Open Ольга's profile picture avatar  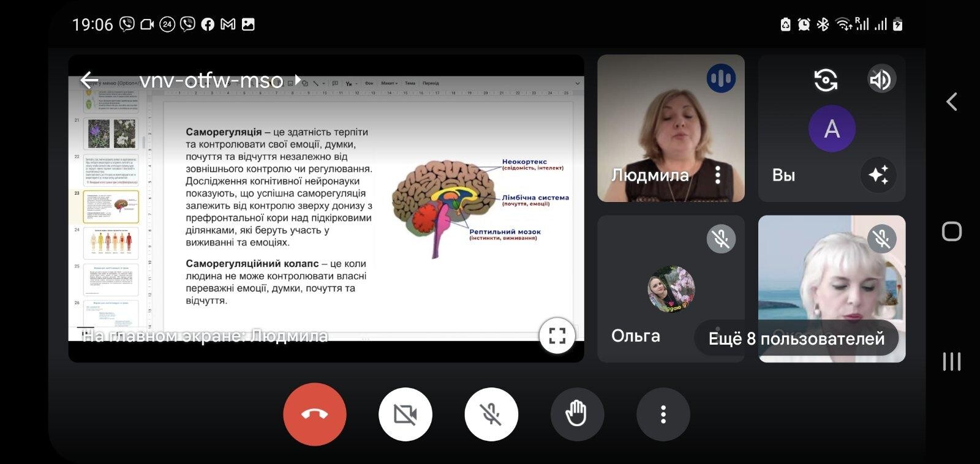click(x=671, y=289)
